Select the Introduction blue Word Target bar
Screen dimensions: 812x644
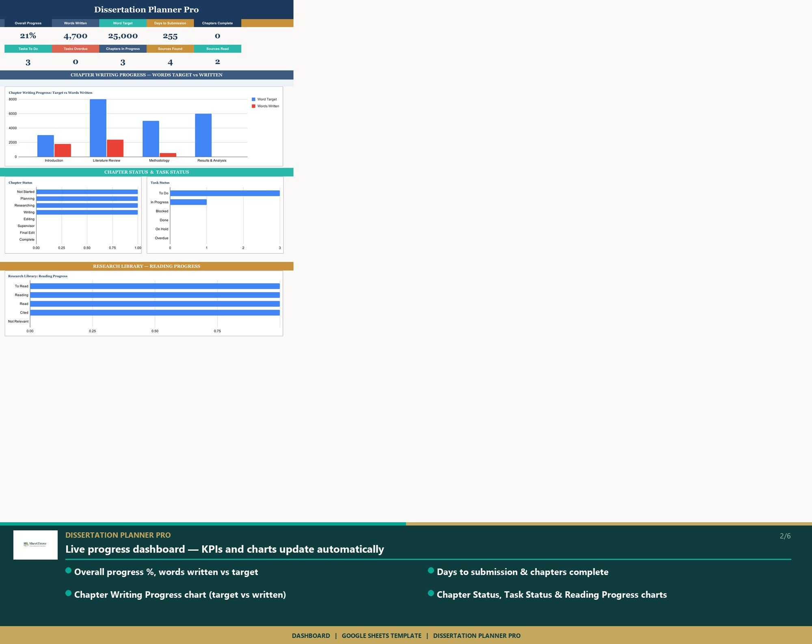point(45,146)
